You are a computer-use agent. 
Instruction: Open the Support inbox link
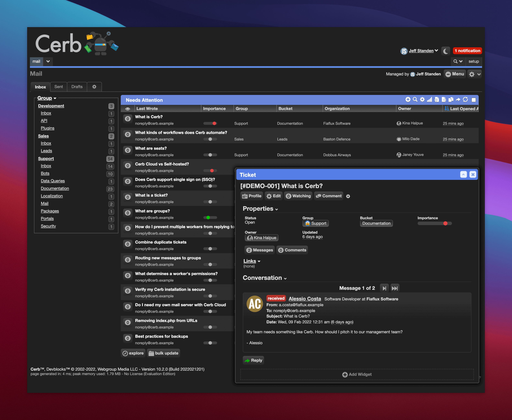pos(46,166)
